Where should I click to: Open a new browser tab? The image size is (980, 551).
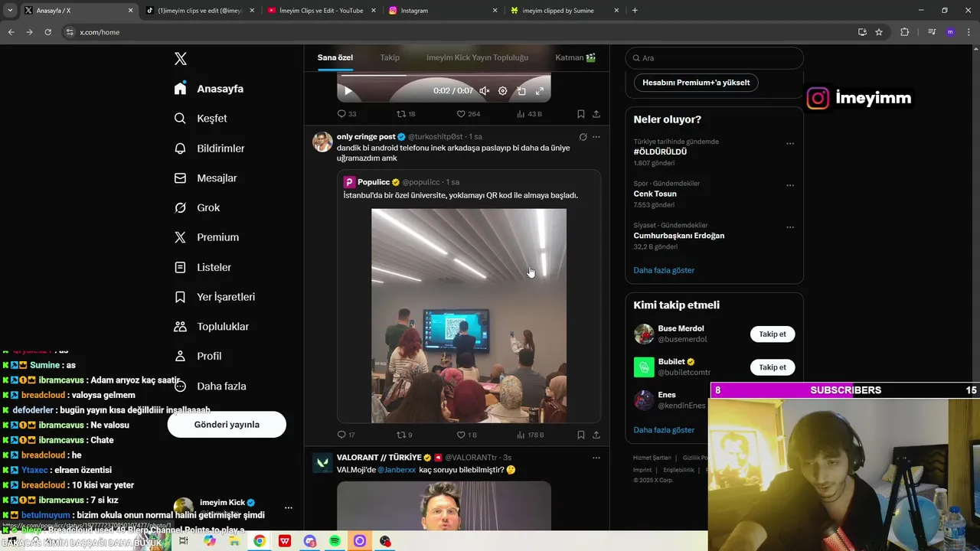pyautogui.click(x=635, y=11)
